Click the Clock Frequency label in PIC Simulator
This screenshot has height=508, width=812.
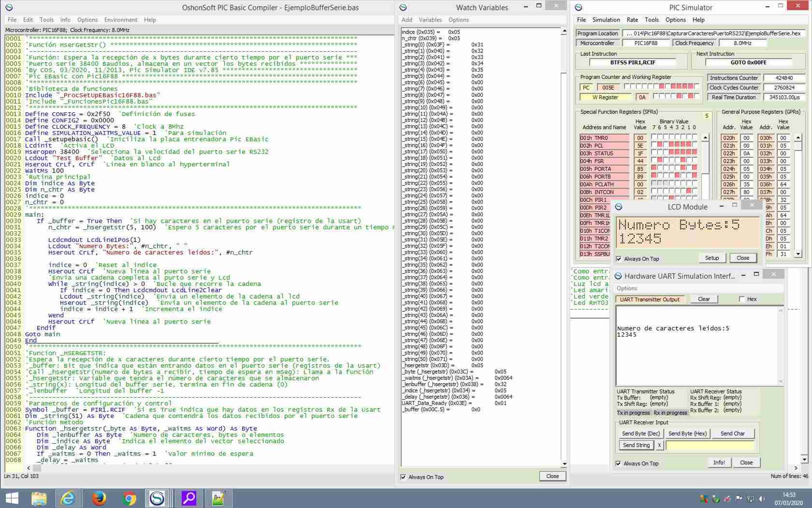tap(694, 43)
